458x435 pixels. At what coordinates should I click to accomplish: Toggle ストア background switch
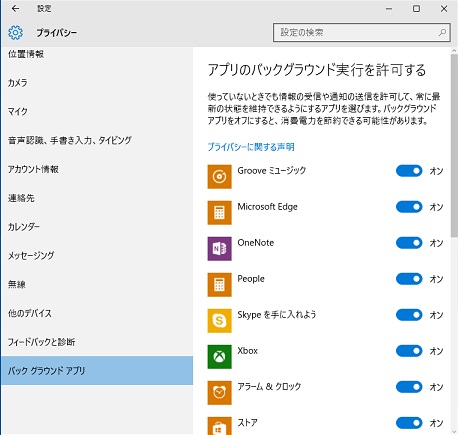pyautogui.click(x=409, y=423)
